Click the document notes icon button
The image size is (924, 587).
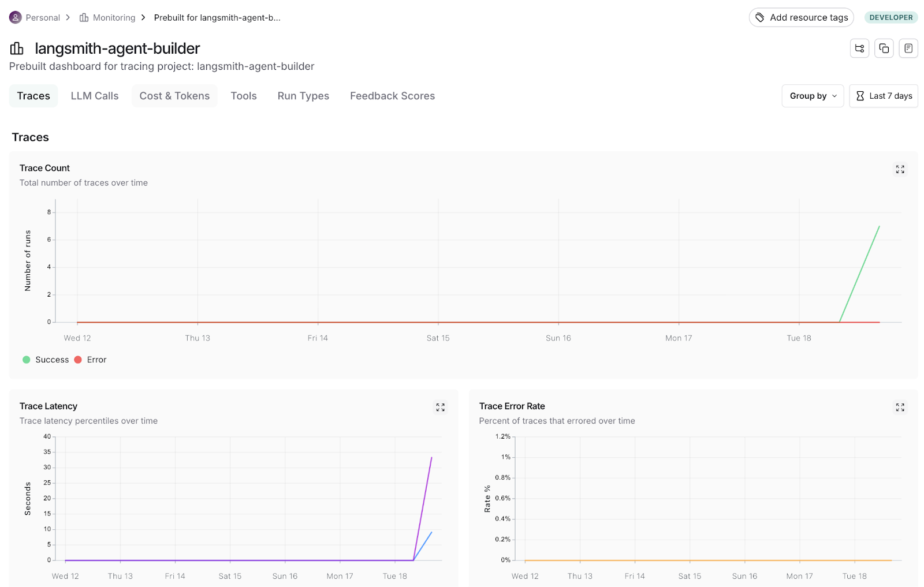908,48
